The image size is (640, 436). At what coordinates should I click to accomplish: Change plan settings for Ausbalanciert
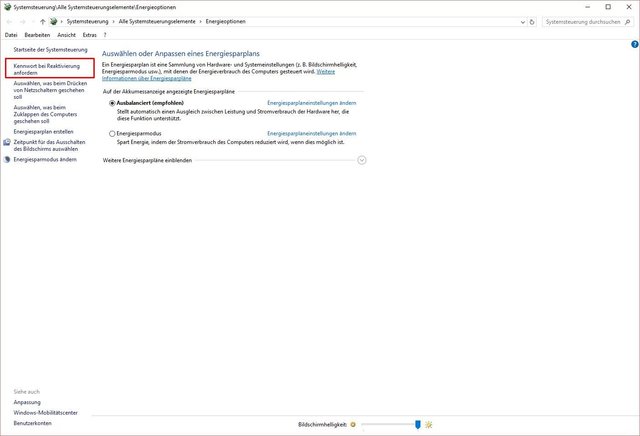coord(312,103)
